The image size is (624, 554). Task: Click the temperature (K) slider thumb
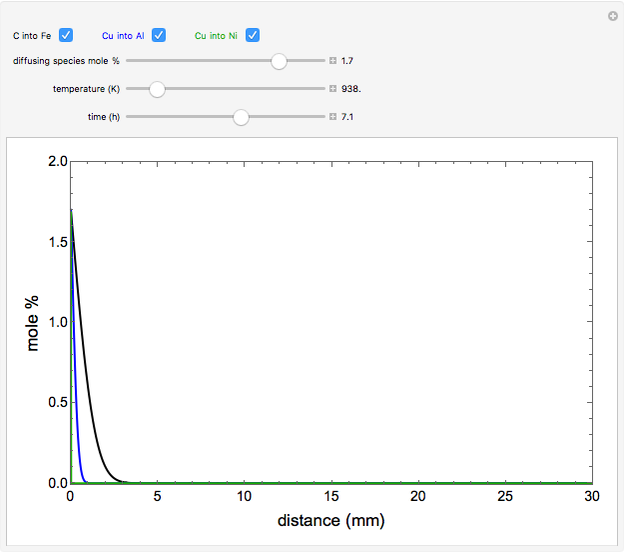pyautogui.click(x=157, y=89)
